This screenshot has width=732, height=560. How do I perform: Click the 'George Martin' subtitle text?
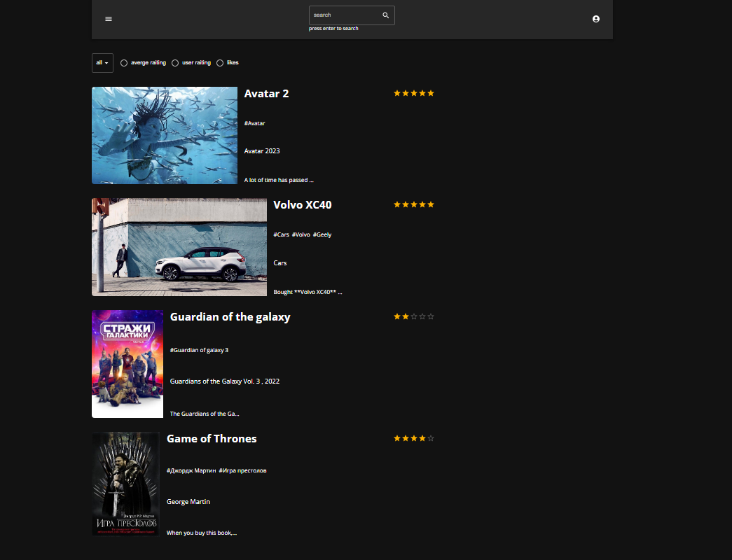188,502
